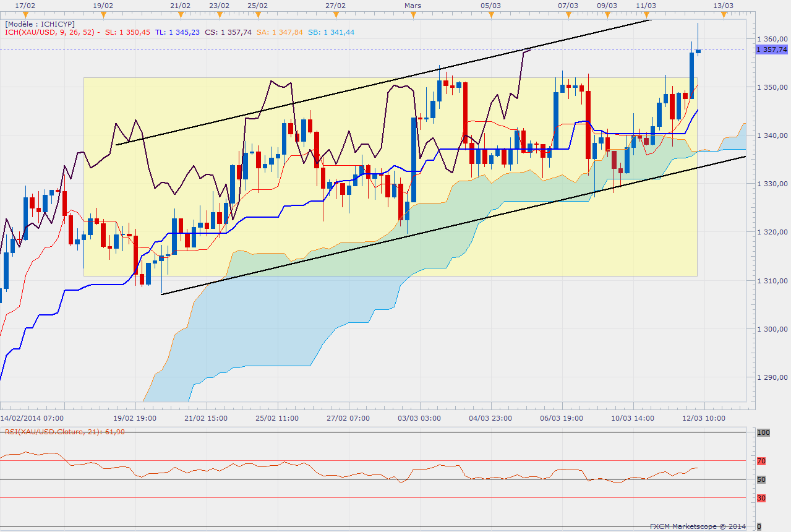Select the orange triangle marker below Mars
The image size is (791, 532).
click(x=413, y=15)
